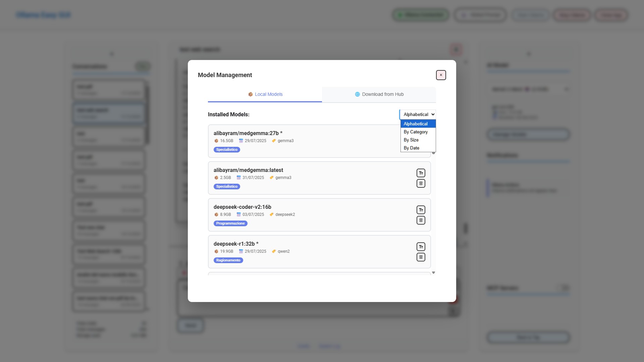Click rename icon for deepseek-r1:32b
644x362 pixels.
(x=421, y=247)
